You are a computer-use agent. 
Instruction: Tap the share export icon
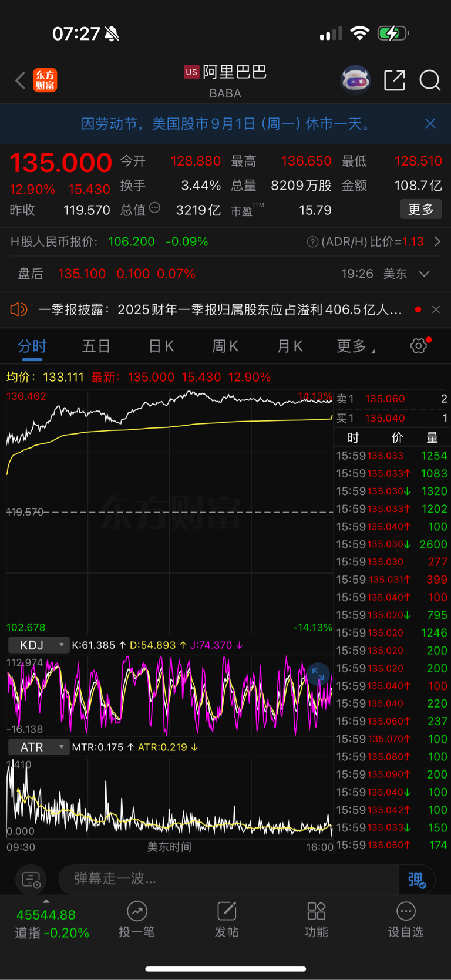click(x=395, y=80)
